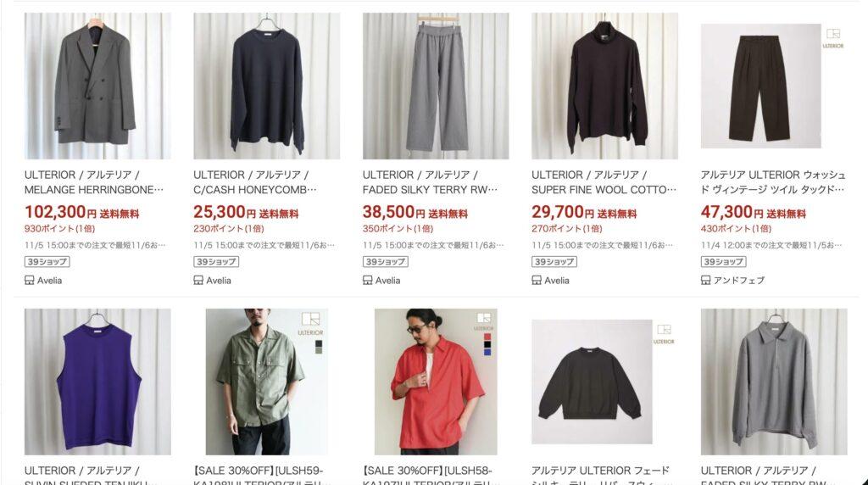Click the ULTERIOR logo on brown trousers photo
The width and height of the screenshot is (868, 485).
coord(833,38)
